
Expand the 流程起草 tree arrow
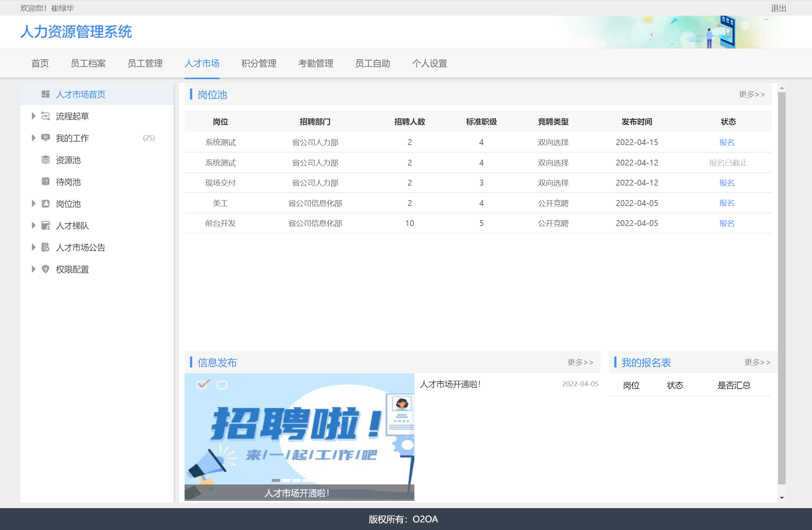[x=33, y=116]
